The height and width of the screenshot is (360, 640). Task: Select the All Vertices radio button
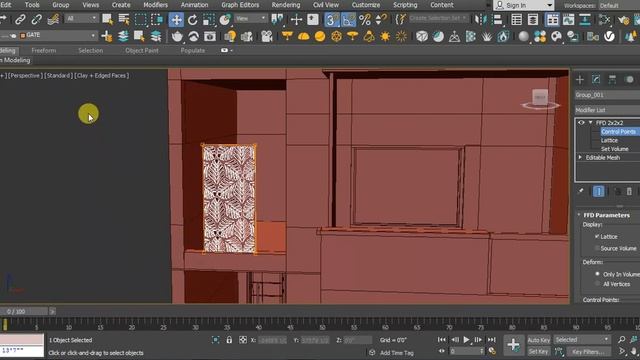tap(597, 284)
